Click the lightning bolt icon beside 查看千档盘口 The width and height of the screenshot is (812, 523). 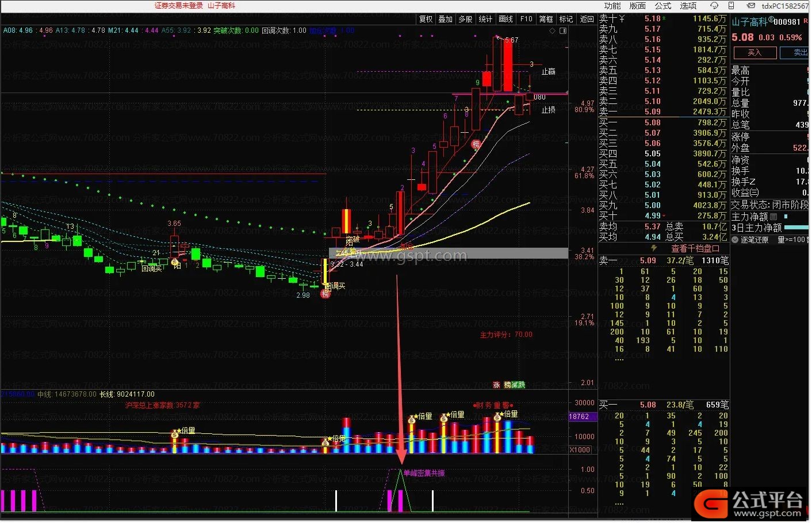tap(654, 248)
